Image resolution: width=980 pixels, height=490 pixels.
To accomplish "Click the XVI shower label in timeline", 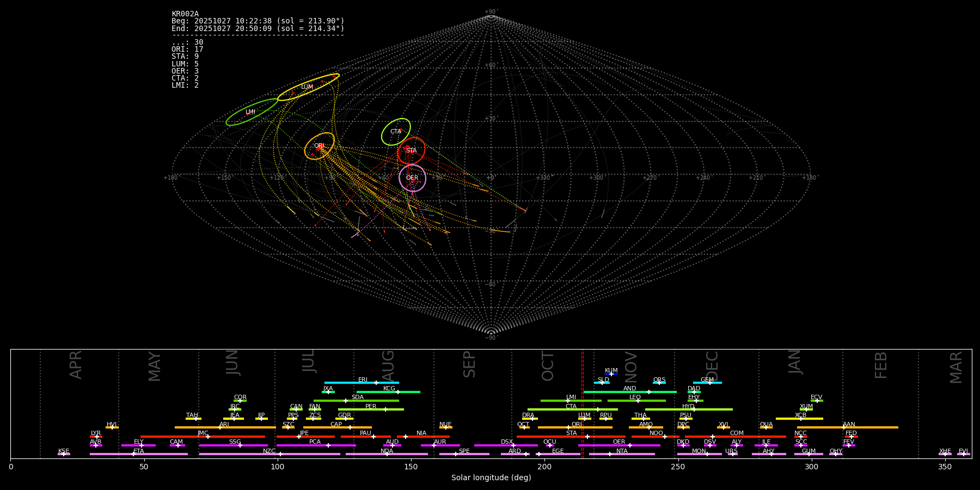I will (723, 425).
